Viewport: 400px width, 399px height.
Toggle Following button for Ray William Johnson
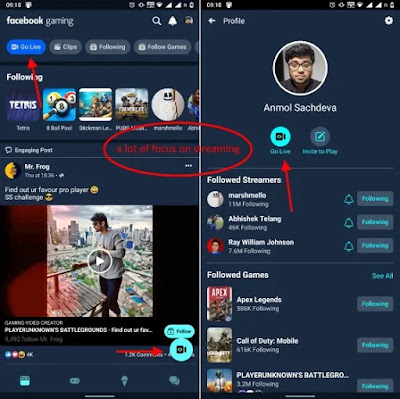click(x=375, y=246)
